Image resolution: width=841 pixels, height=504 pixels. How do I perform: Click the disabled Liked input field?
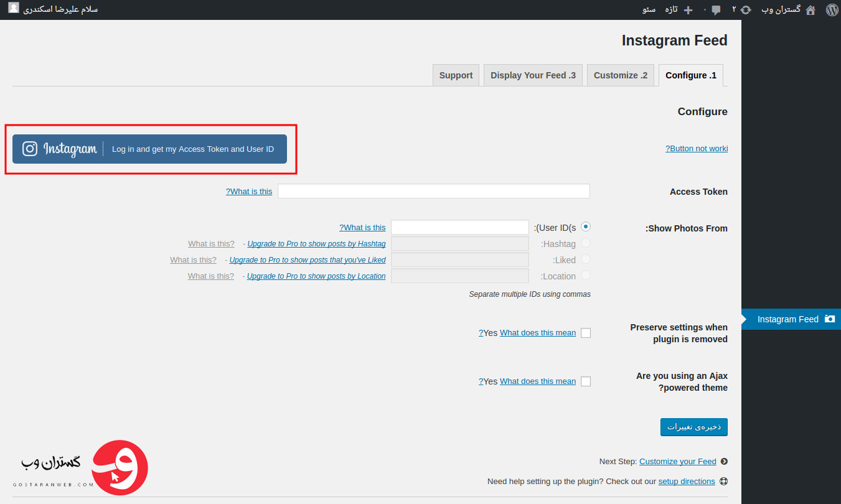[460, 259]
